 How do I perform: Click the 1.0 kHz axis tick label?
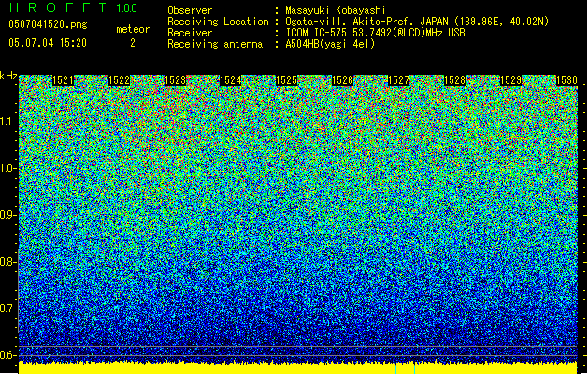click(x=7, y=168)
